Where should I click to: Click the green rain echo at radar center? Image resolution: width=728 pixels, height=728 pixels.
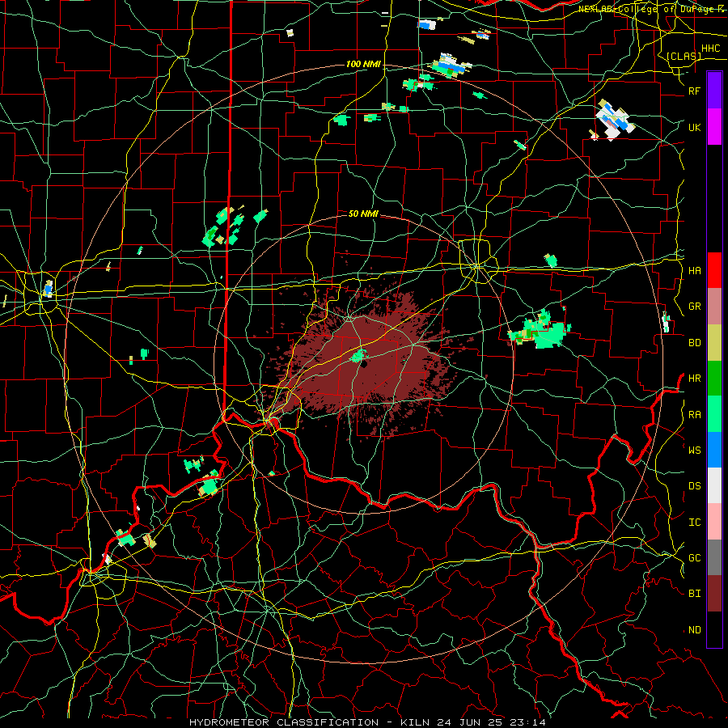[x=358, y=356]
